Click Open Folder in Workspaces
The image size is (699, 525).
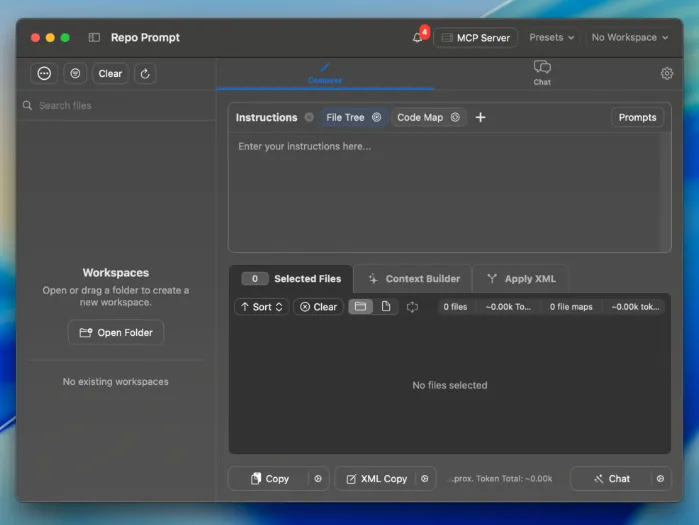click(x=116, y=332)
